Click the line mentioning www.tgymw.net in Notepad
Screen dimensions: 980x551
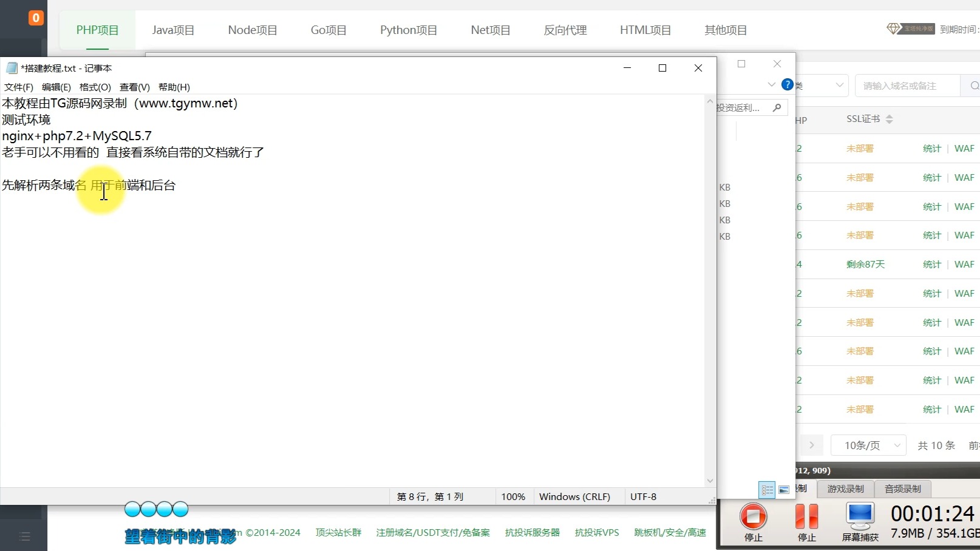[x=120, y=103]
